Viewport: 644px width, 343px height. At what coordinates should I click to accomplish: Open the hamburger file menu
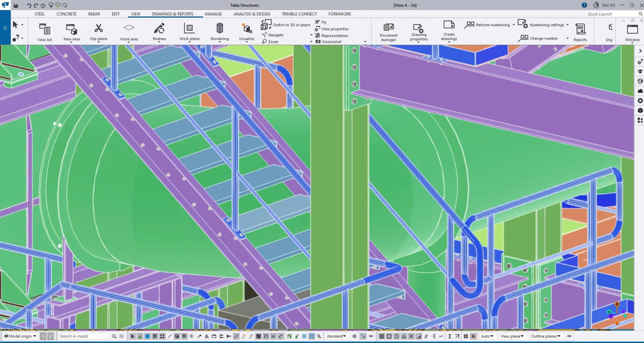coord(5,28)
